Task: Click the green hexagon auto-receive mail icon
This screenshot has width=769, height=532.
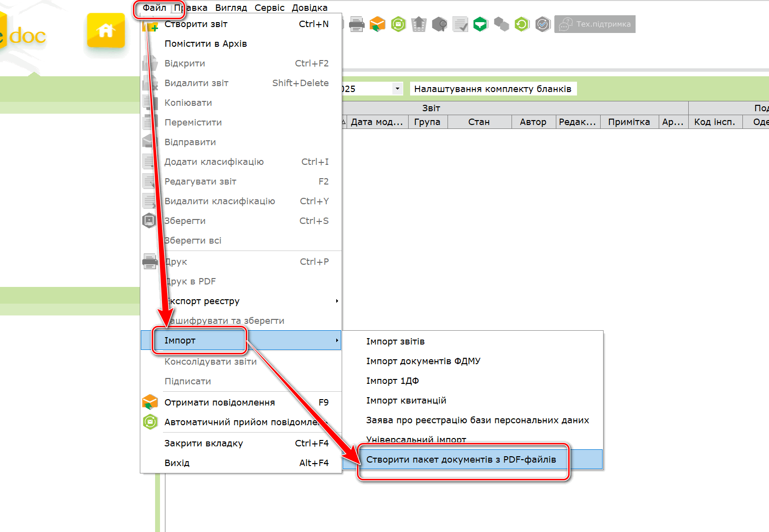Action: tap(398, 24)
